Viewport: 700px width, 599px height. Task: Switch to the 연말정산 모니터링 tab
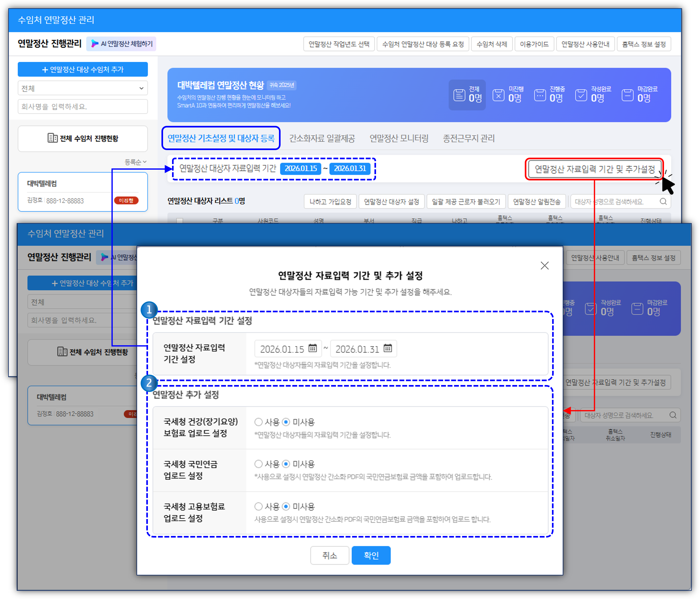click(399, 138)
